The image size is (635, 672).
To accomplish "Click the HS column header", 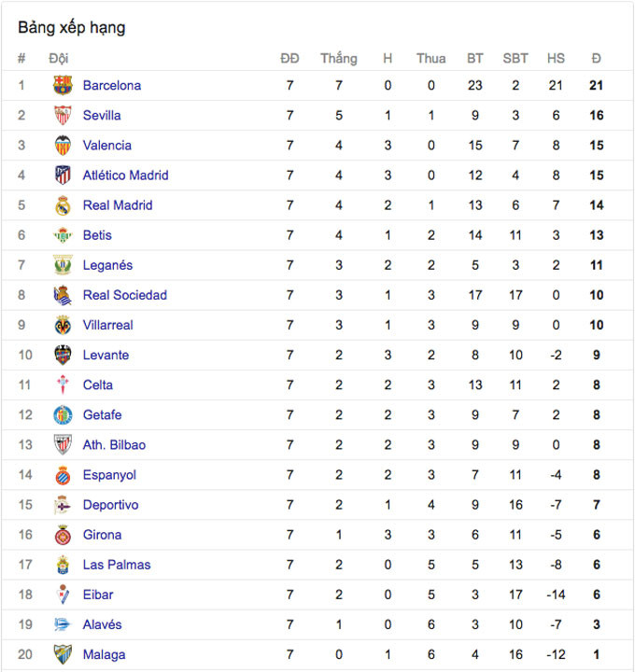I will click(556, 58).
